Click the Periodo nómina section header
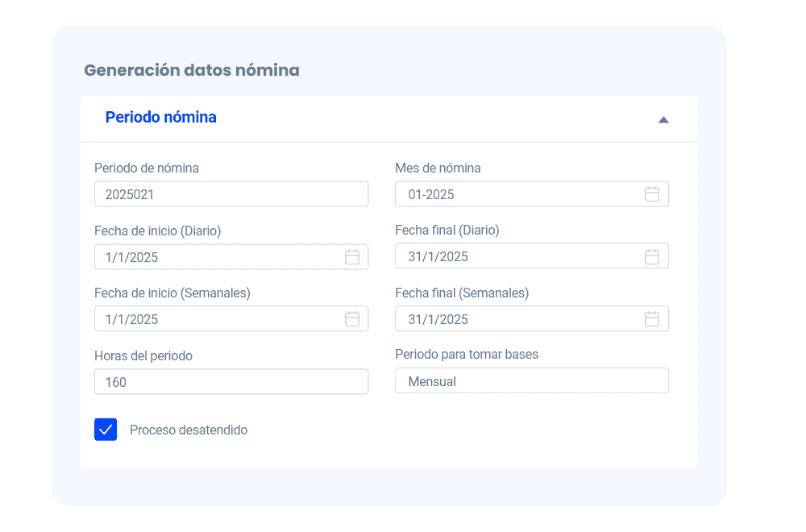Image resolution: width=806 pixels, height=532 pixels. (x=161, y=118)
